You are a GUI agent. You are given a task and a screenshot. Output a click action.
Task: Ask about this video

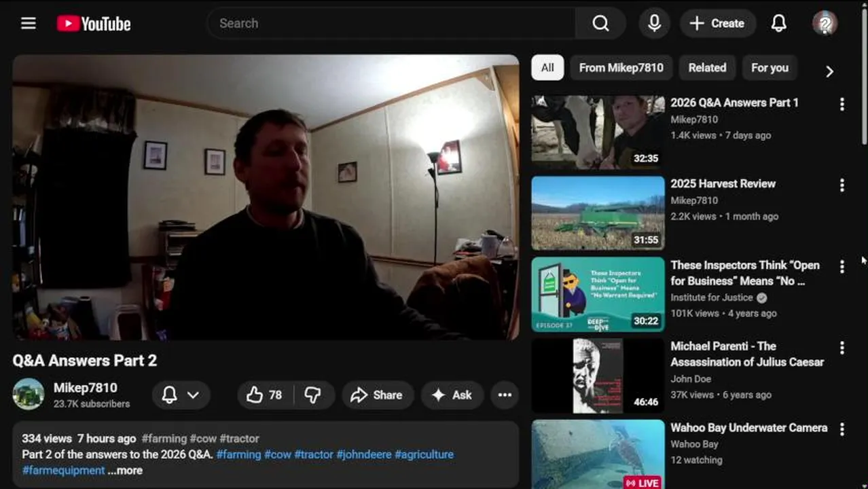pos(452,395)
